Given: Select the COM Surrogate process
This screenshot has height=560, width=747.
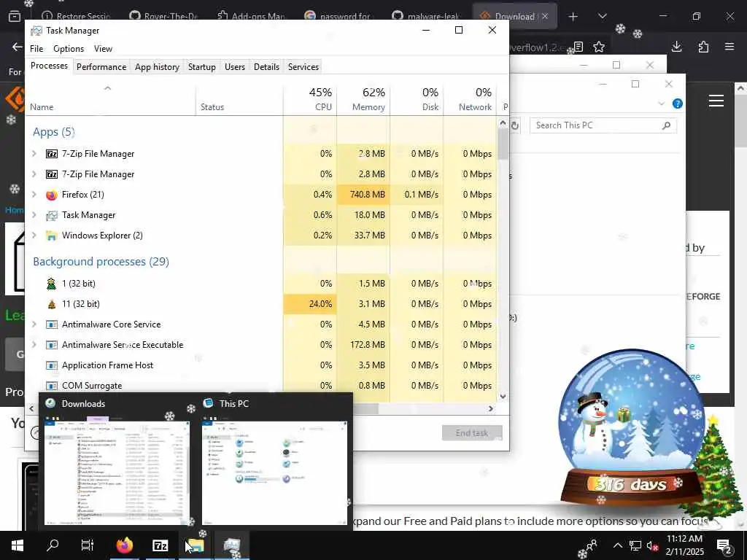Looking at the screenshot, I should pos(261,385).
